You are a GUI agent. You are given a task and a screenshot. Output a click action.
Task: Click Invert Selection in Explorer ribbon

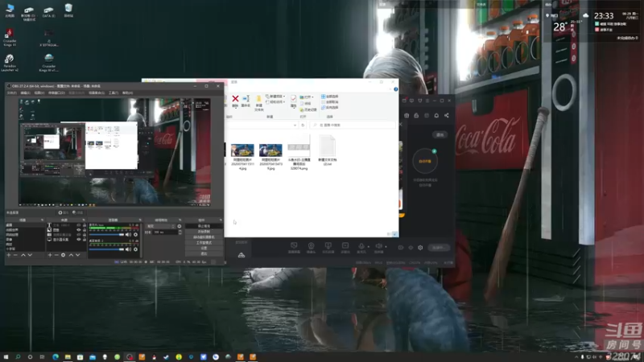point(330,108)
